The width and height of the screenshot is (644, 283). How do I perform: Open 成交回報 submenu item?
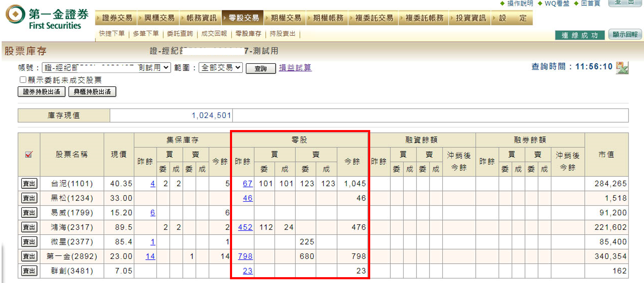tap(214, 34)
